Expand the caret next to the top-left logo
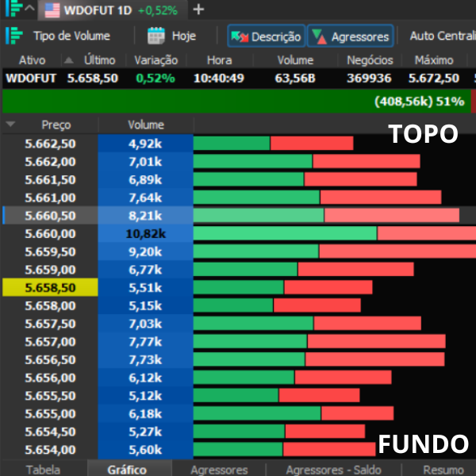 [x=29, y=10]
